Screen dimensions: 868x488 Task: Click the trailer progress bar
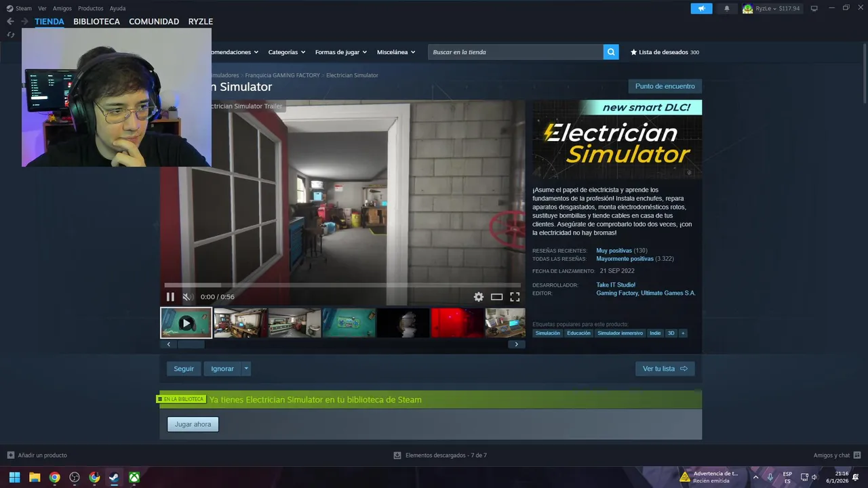pos(342,285)
